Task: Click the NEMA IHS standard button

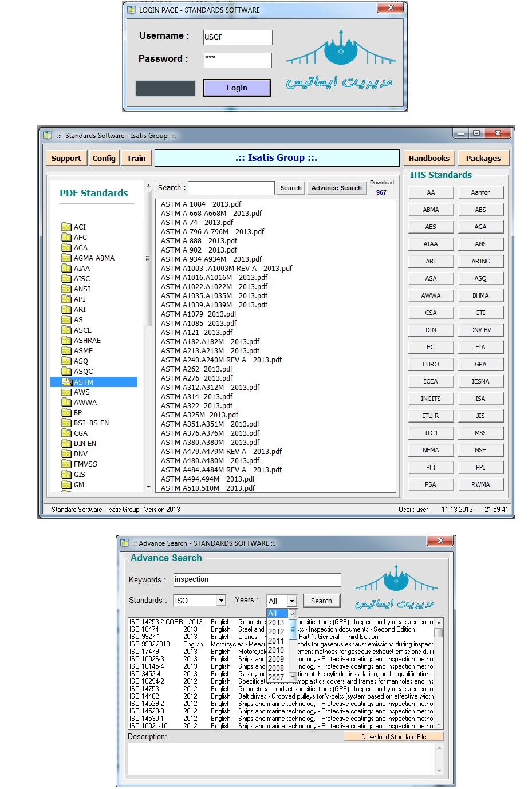Action: [431, 450]
